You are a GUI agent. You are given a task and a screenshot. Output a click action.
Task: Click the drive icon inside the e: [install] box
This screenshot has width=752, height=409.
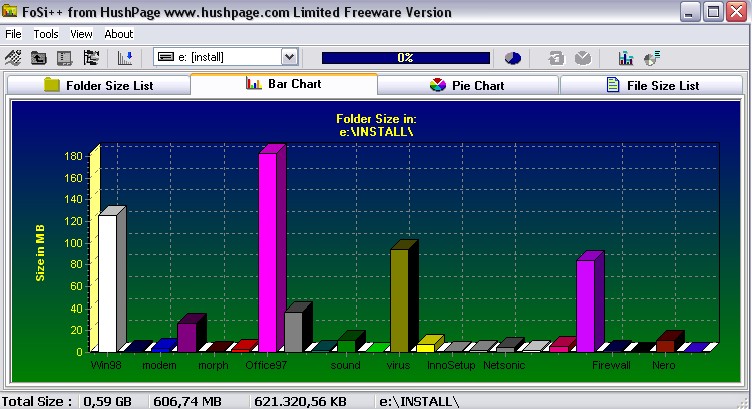pyautogui.click(x=166, y=57)
